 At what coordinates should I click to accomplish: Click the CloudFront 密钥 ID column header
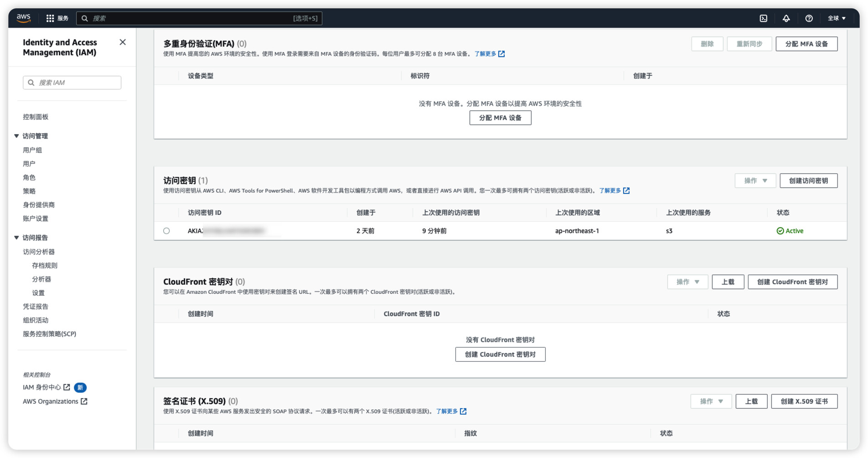[x=412, y=314]
